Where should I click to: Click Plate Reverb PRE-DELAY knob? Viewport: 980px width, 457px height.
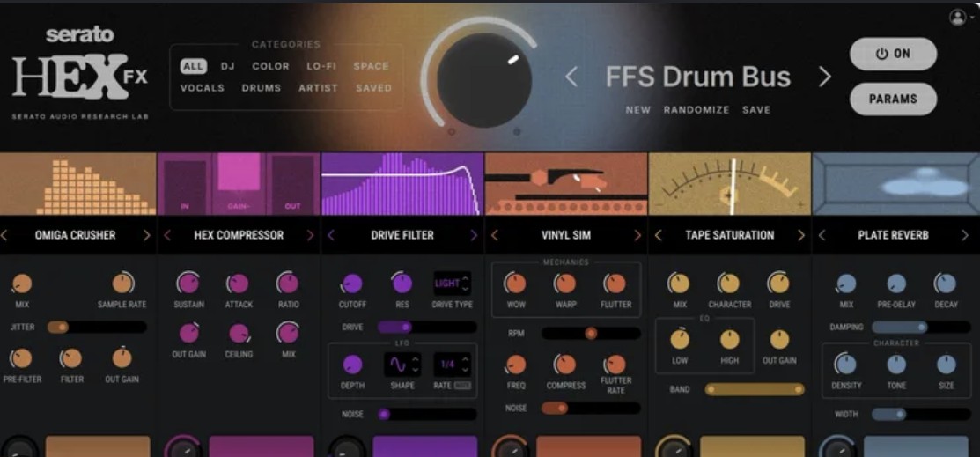[x=896, y=284]
